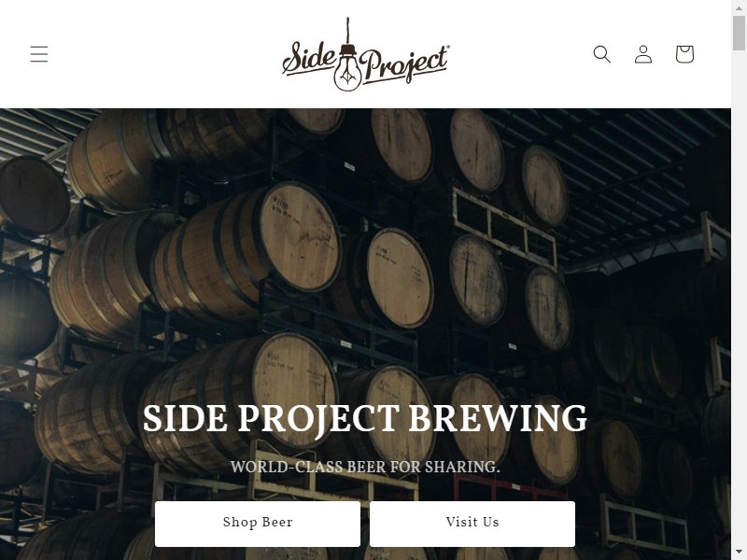Click the word Side in the logo
The width and height of the screenshot is (747, 560).
point(310,58)
